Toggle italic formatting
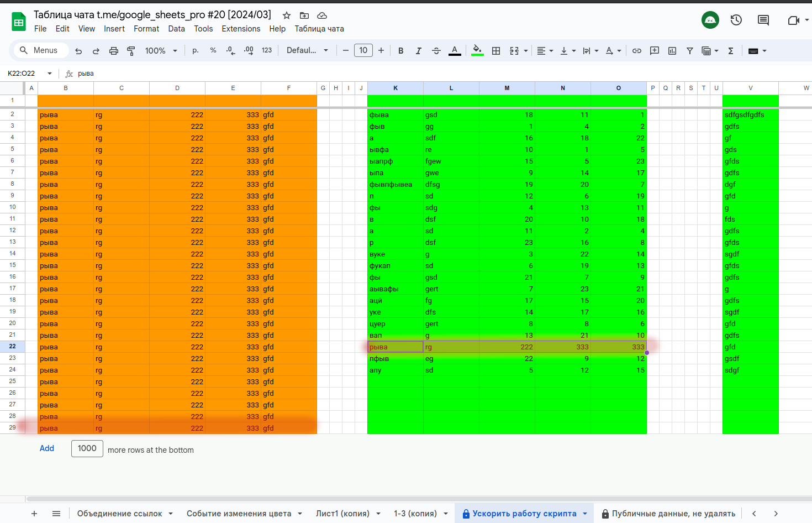Screen dimensions: 812x523 click(x=419, y=51)
